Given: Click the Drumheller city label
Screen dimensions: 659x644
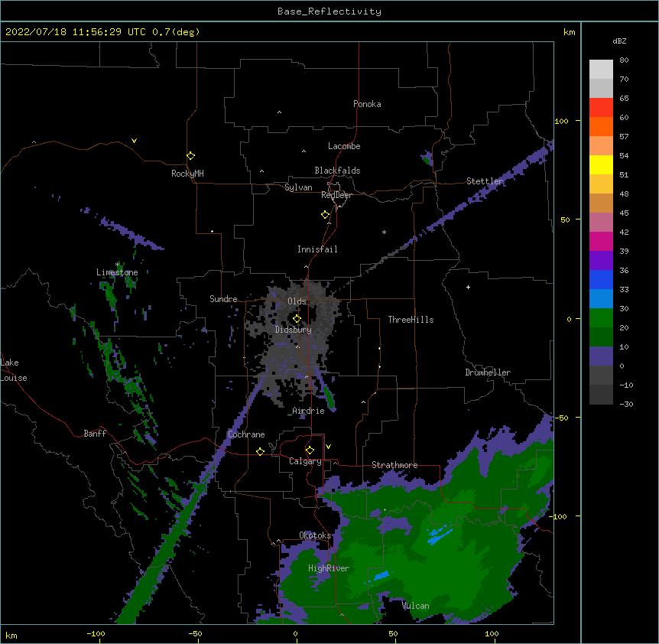Looking at the screenshot, I should (x=488, y=372).
